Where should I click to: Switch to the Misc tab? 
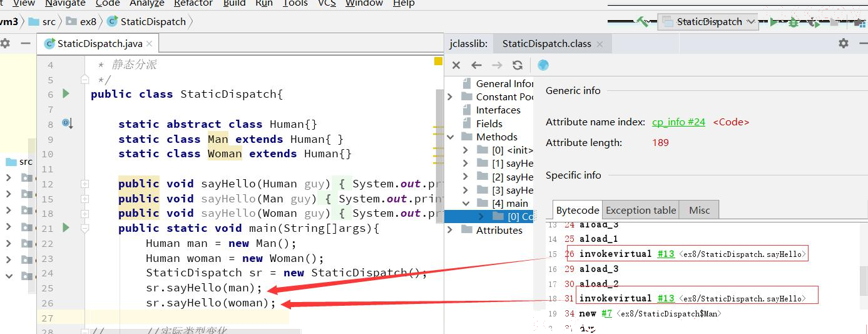point(699,211)
